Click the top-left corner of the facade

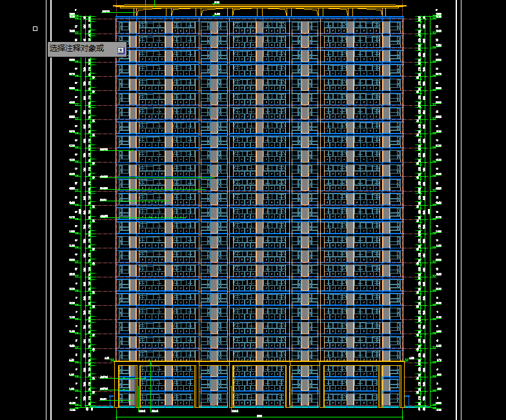[117, 18]
